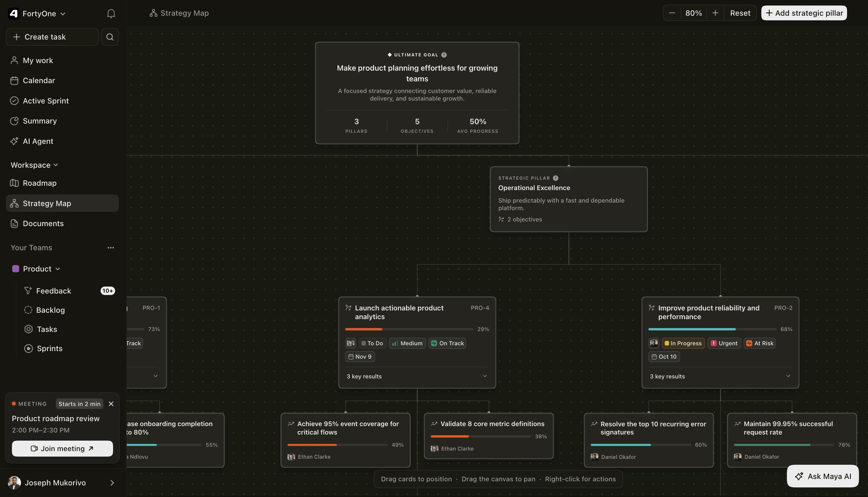
Task: Click the assignee avatar on PRO-4 card
Action: click(x=351, y=343)
